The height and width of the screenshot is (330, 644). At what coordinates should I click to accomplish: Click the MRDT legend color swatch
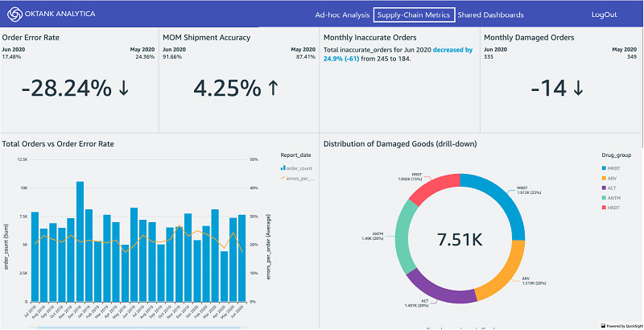pos(604,168)
